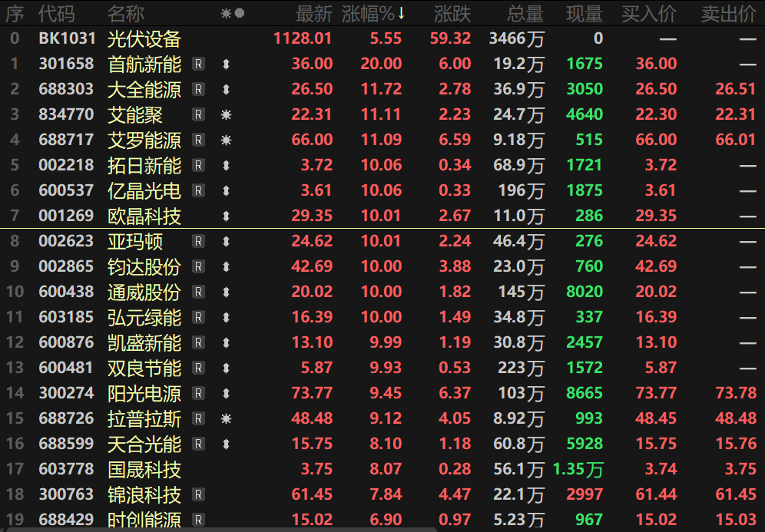765x532 pixels.
Task: Open stock 通威股份
Action: [144, 292]
